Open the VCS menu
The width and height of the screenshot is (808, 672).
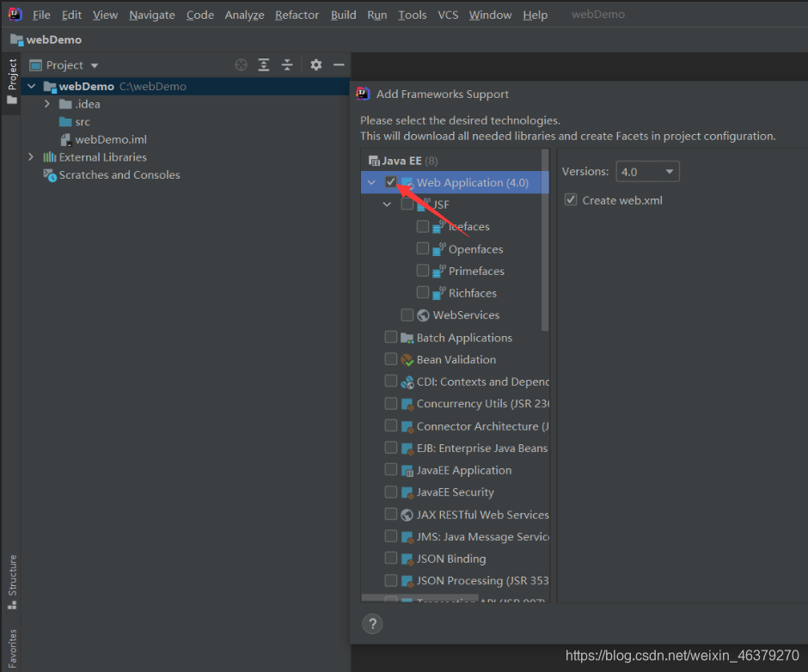pyautogui.click(x=448, y=15)
